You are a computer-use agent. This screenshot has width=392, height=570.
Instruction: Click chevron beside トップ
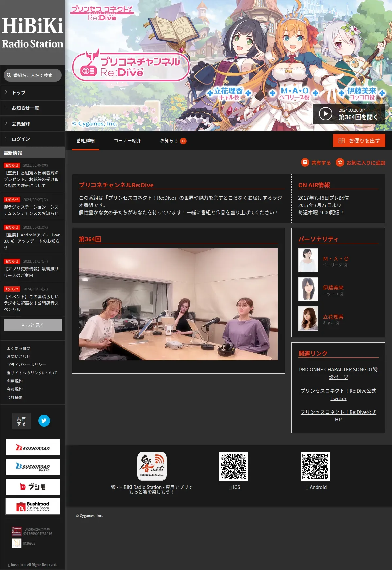[6, 92]
